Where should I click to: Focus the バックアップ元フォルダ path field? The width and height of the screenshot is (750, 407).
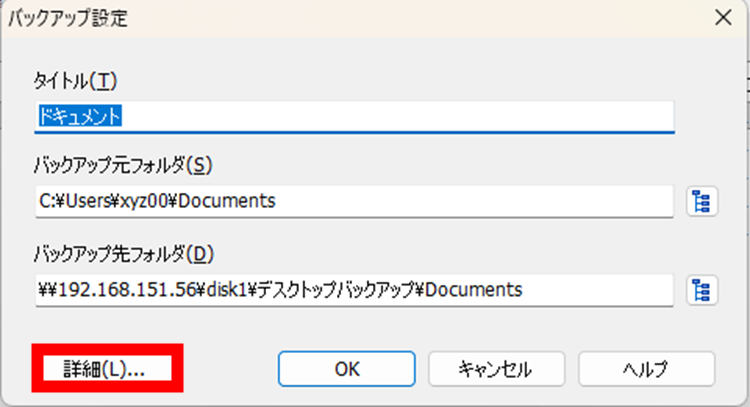[354, 201]
